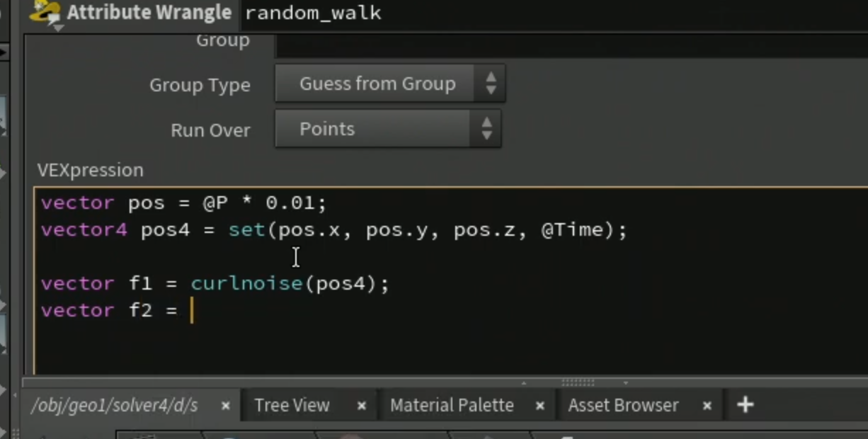The width and height of the screenshot is (868, 439).
Task: Open the Material Palette tab
Action: coord(452,406)
